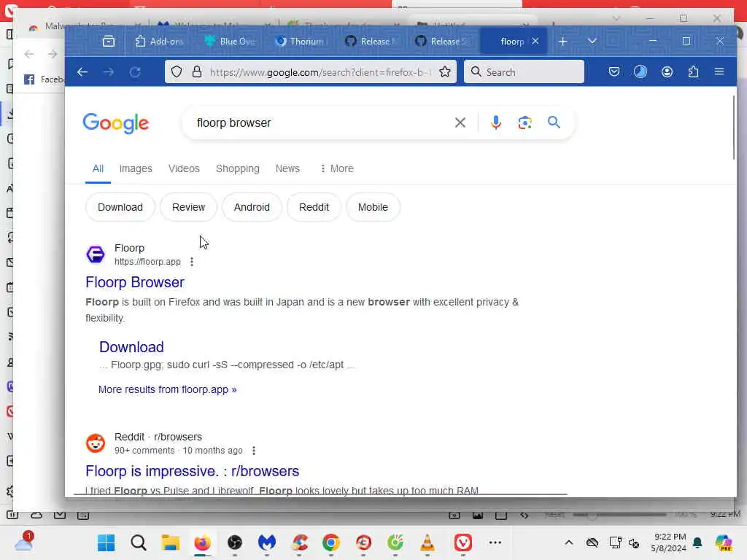
Task: Open the Firefox View icon in tab bar
Action: [x=109, y=42]
